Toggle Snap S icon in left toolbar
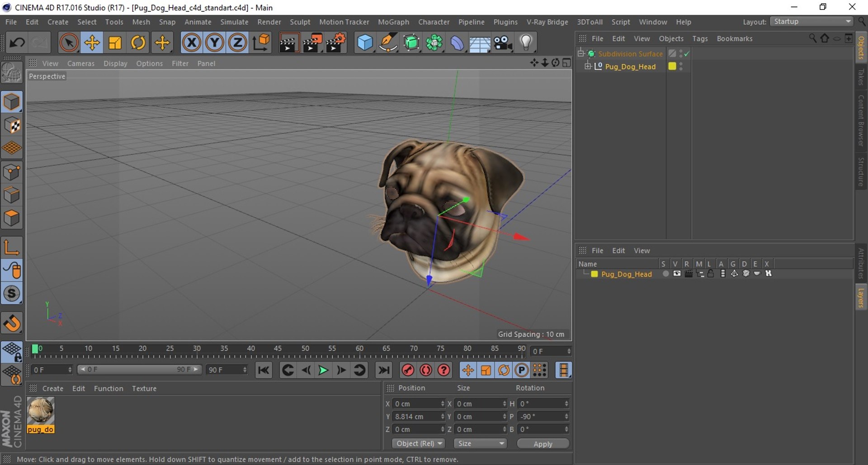868x465 pixels. [12, 294]
